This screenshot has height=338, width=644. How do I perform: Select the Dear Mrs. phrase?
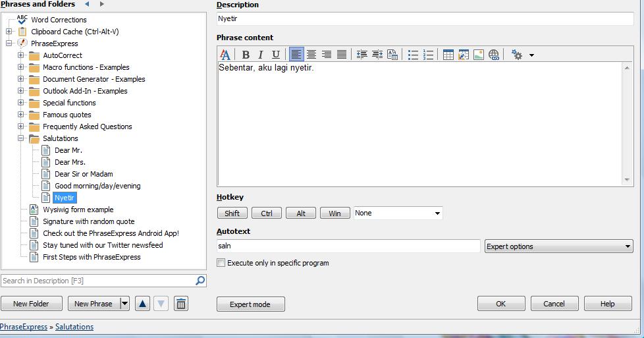tap(70, 163)
